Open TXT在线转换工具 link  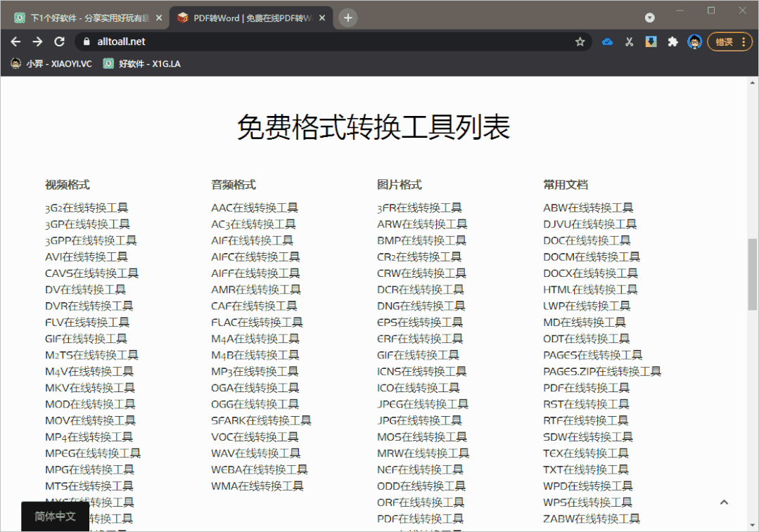[586, 469]
